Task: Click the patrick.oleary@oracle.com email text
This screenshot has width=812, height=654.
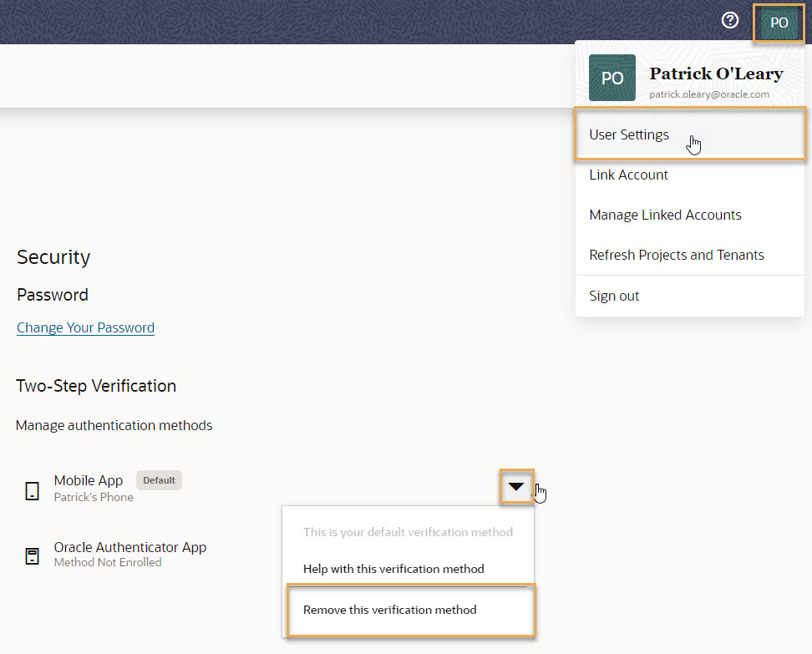Action: click(x=709, y=94)
